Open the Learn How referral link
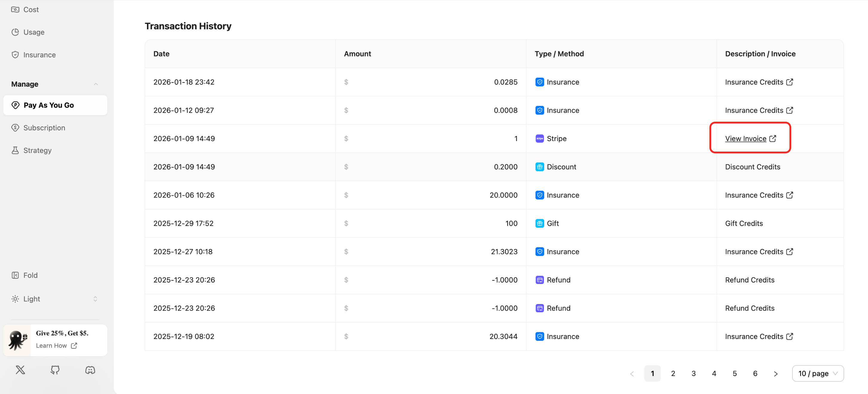868x394 pixels. click(x=52, y=346)
